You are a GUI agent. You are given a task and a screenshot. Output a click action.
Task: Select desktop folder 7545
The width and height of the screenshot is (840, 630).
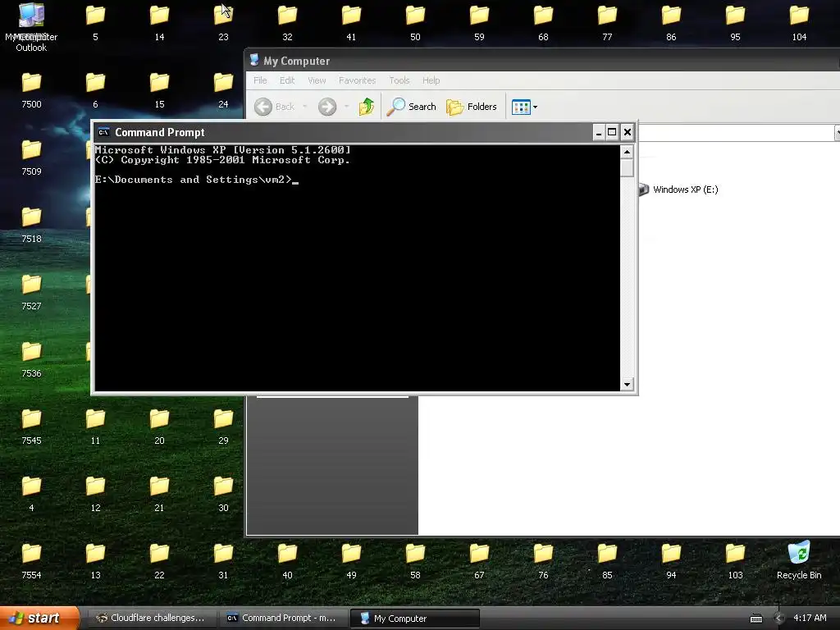31,427
